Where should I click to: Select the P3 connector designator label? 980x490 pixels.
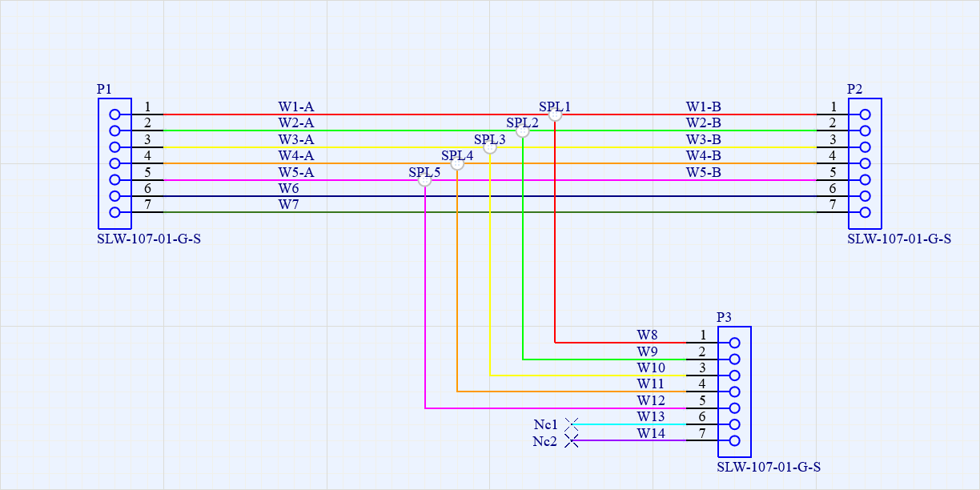pyautogui.click(x=723, y=316)
